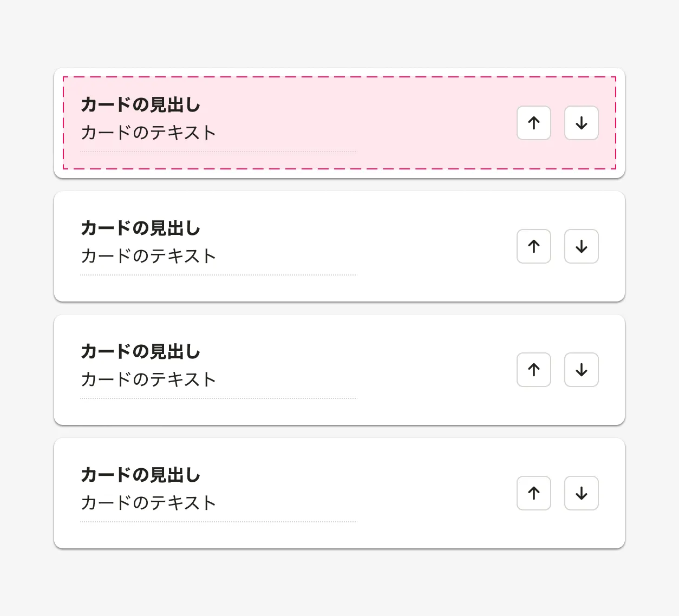Click the third card's カードの見出し heading
Screen dimensions: 679x616
tap(141, 351)
